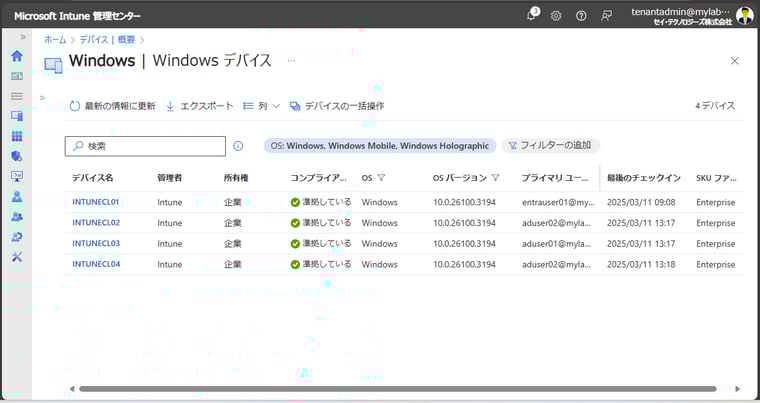760x403 pixels.
Task: Click the account avatar picture
Action: tap(744, 16)
